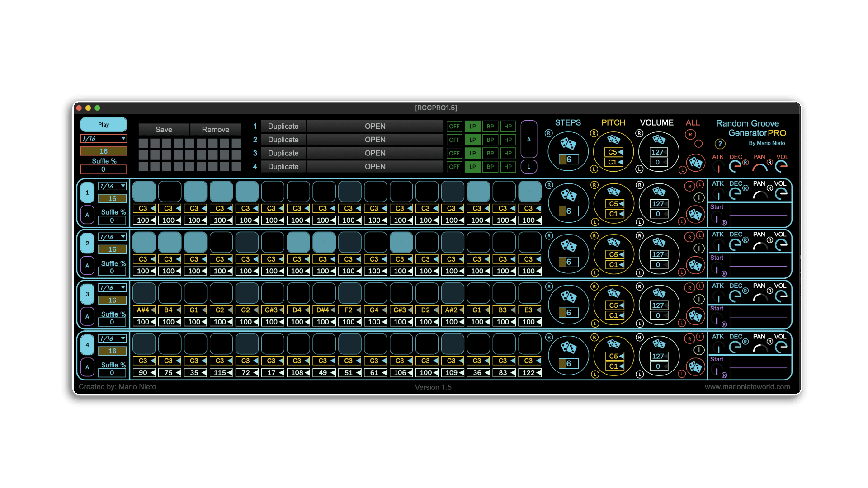Open track 3's 1/16 rate dropdown
This screenshot has width=868, height=488.
[112, 288]
